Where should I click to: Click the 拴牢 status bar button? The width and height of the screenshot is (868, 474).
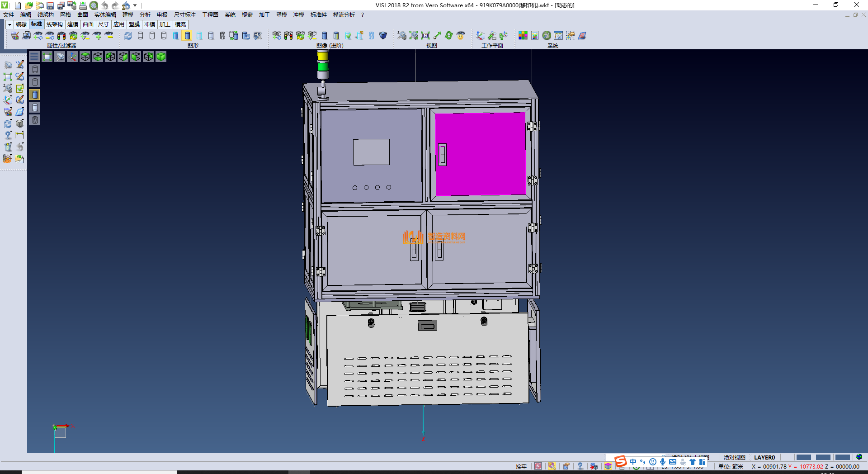pos(521,466)
